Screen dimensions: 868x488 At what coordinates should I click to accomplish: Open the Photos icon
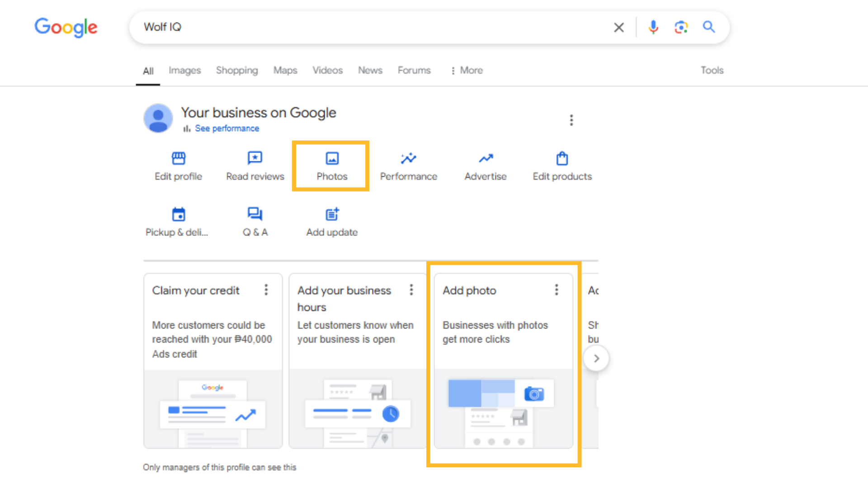coord(332,159)
